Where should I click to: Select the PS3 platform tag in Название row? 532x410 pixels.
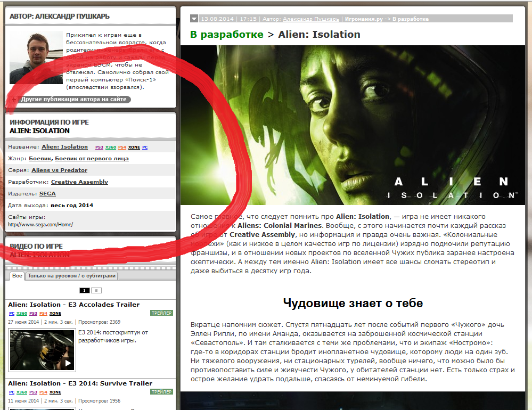pos(99,147)
